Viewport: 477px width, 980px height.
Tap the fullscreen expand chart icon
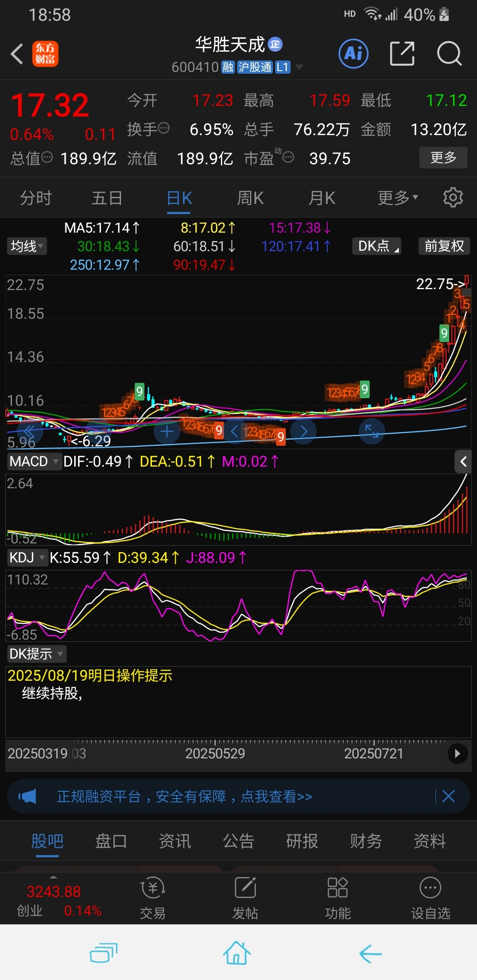pos(372,431)
